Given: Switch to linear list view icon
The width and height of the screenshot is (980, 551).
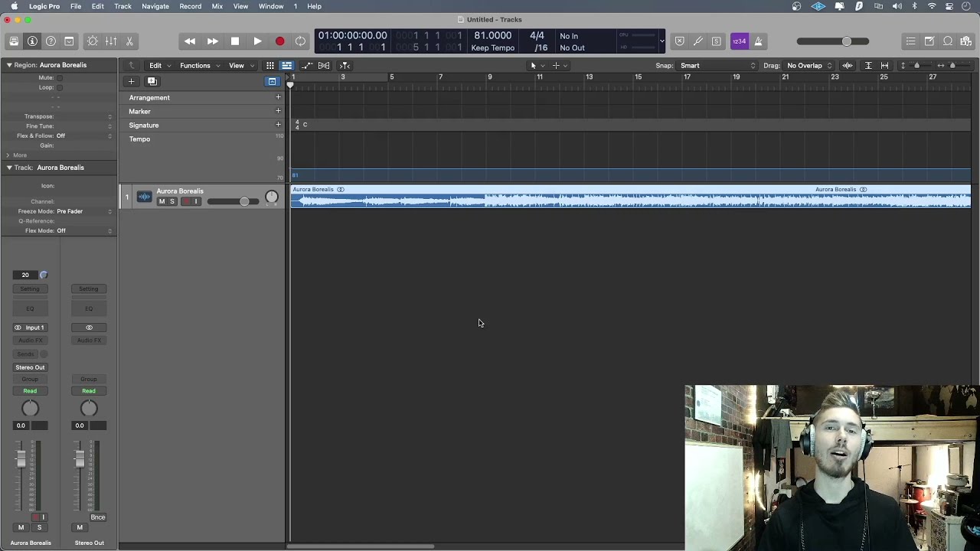Looking at the screenshot, I should click(x=286, y=66).
